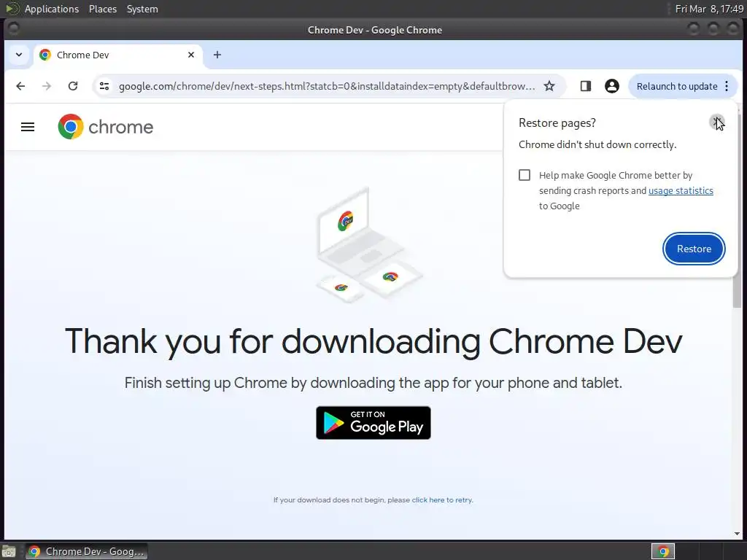Click the laptop and devices illustration
Screen dimensions: 747x560
pos(369,245)
